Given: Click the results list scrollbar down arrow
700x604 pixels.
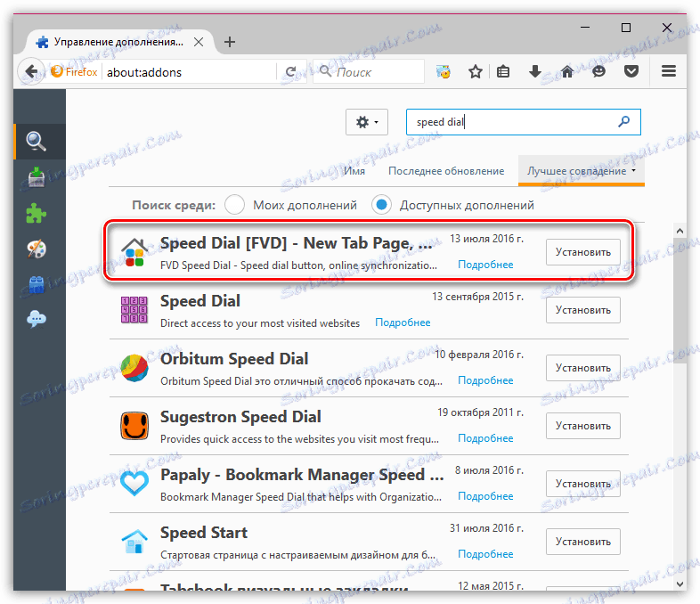Looking at the screenshot, I should [680, 584].
